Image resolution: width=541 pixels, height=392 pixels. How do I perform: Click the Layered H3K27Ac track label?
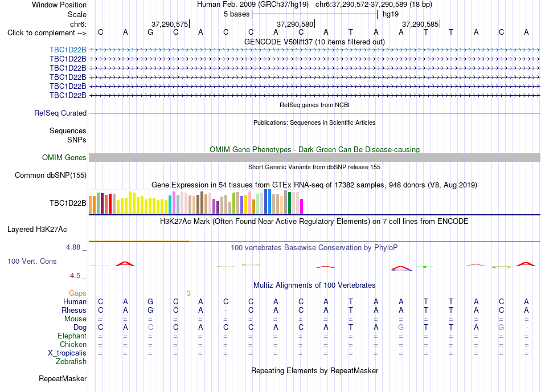37,230
